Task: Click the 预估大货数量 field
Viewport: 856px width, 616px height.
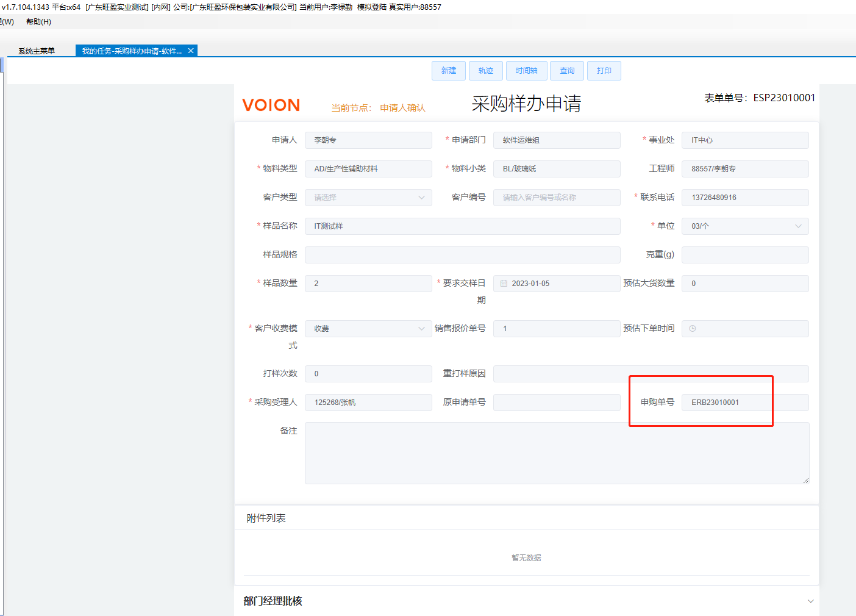Action: tap(745, 284)
